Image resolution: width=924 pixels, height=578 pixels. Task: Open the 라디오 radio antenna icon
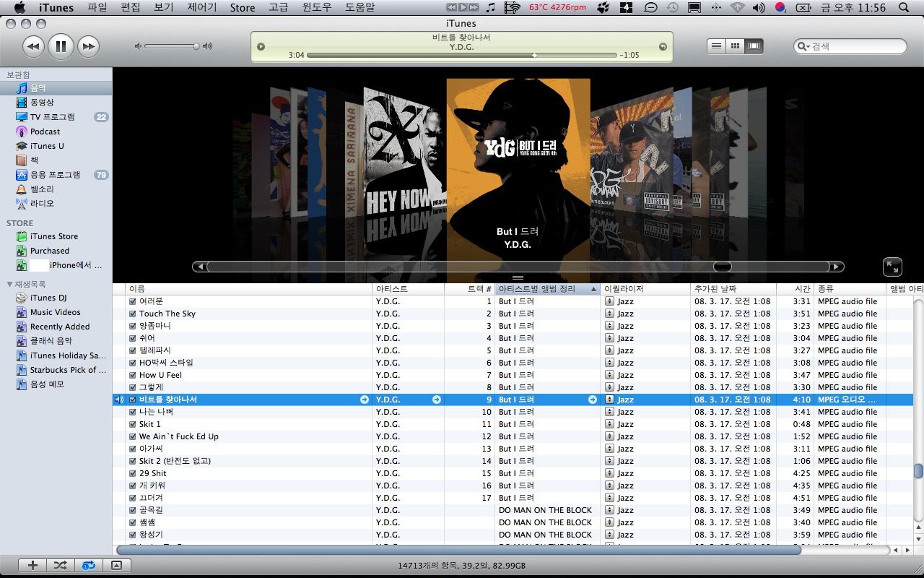(22, 204)
